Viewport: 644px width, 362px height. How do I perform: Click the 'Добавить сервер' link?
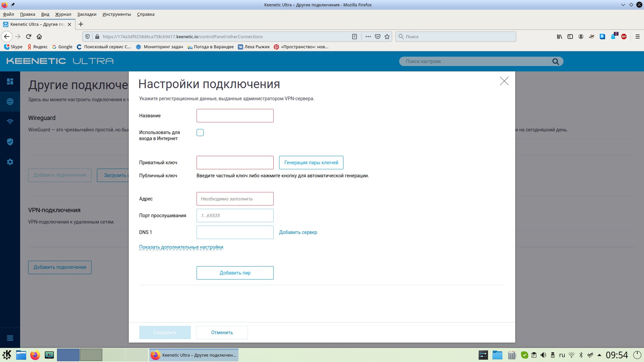click(x=298, y=232)
